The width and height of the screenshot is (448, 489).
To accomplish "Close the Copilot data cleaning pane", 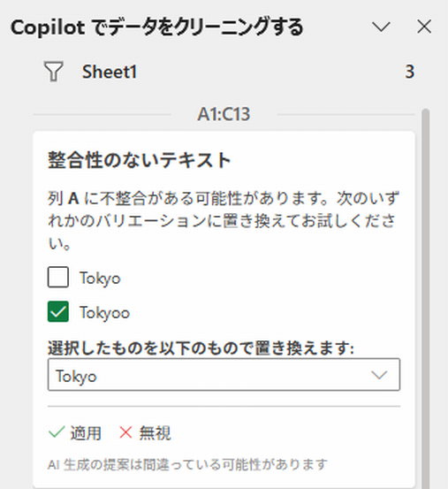I will (424, 27).
